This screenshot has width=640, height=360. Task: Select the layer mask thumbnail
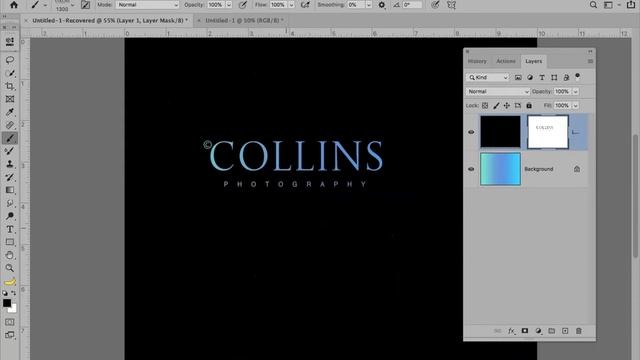point(547,132)
